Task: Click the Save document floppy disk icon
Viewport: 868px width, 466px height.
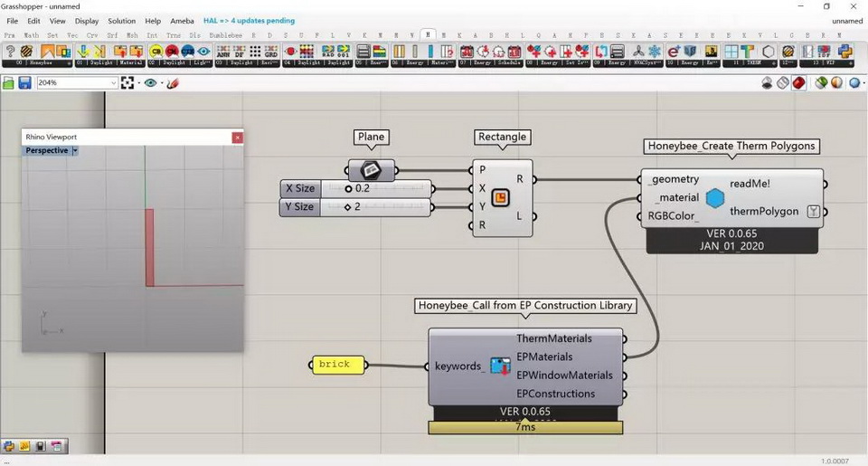Action: (24, 83)
